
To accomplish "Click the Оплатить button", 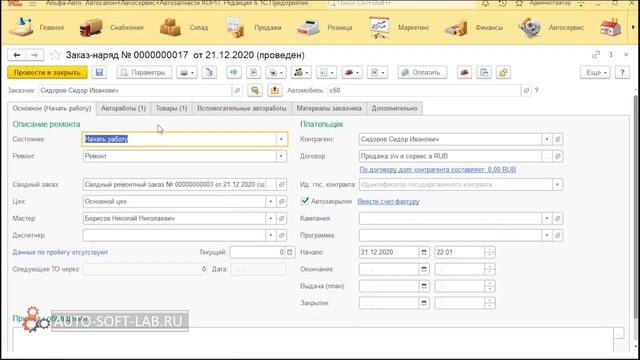I will [x=422, y=72].
